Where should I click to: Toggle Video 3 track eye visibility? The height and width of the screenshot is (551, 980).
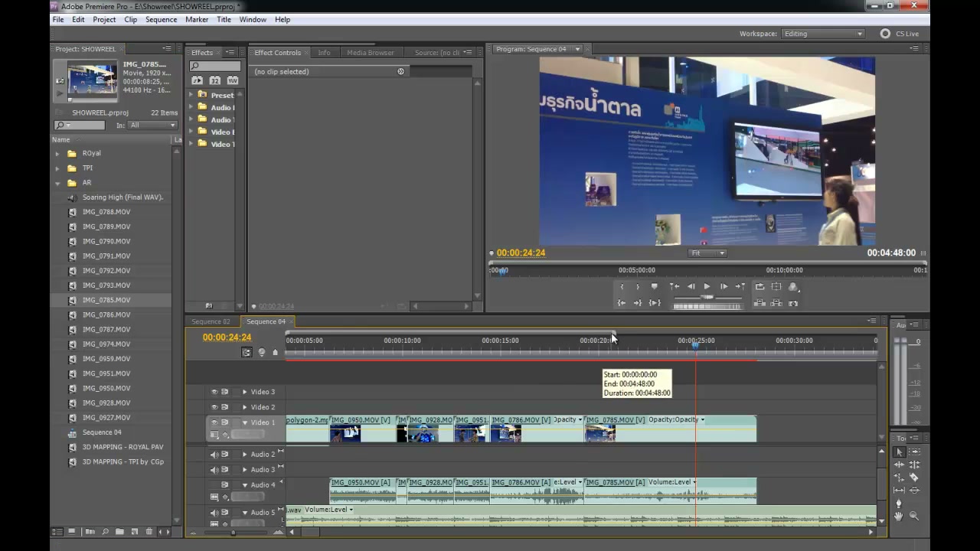tap(214, 392)
